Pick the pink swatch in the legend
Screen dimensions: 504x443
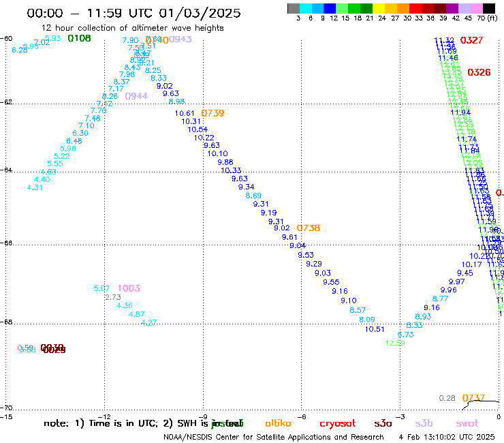(477, 8)
